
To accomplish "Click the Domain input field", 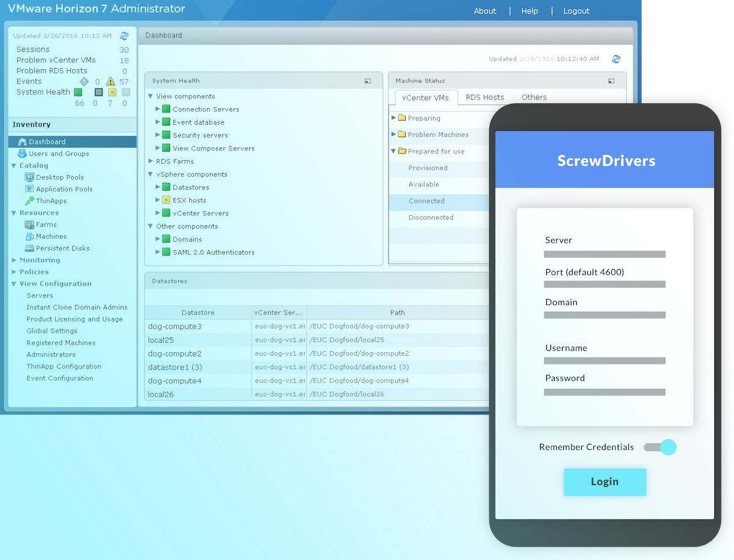I will 605,315.
